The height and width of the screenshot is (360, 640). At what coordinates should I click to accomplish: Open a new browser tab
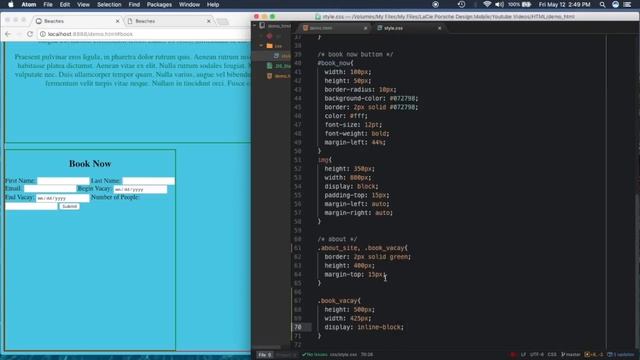(x=222, y=21)
